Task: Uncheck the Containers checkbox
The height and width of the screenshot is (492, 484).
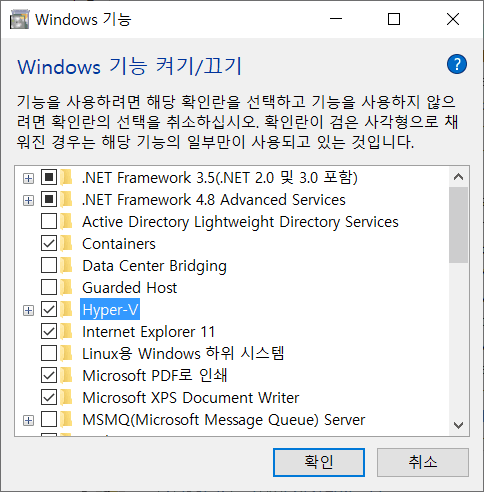Action: (x=49, y=243)
